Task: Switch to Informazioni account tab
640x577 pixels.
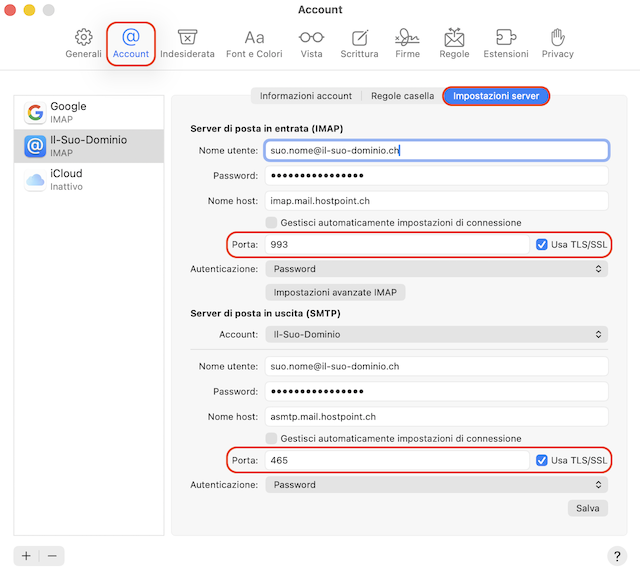Action: [x=306, y=96]
